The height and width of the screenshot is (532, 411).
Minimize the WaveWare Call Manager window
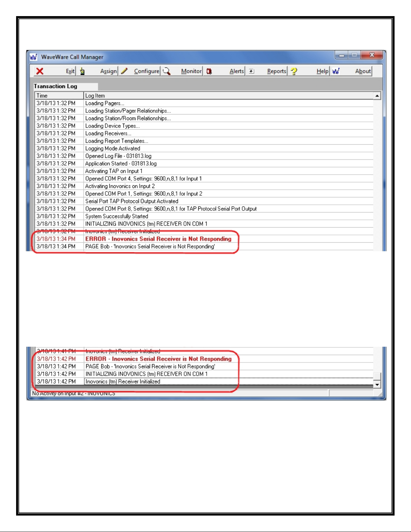pyautogui.click(x=342, y=55)
